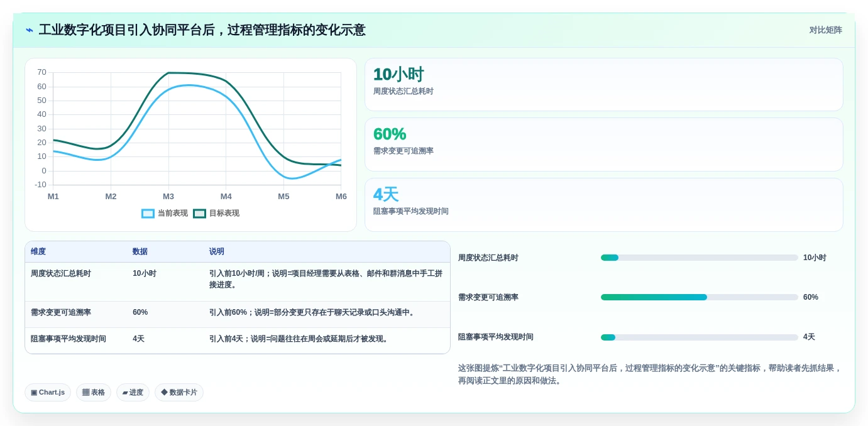This screenshot has width=868, height=426.
Task: Click the 60% label beside the progress bar
Action: coord(811,297)
